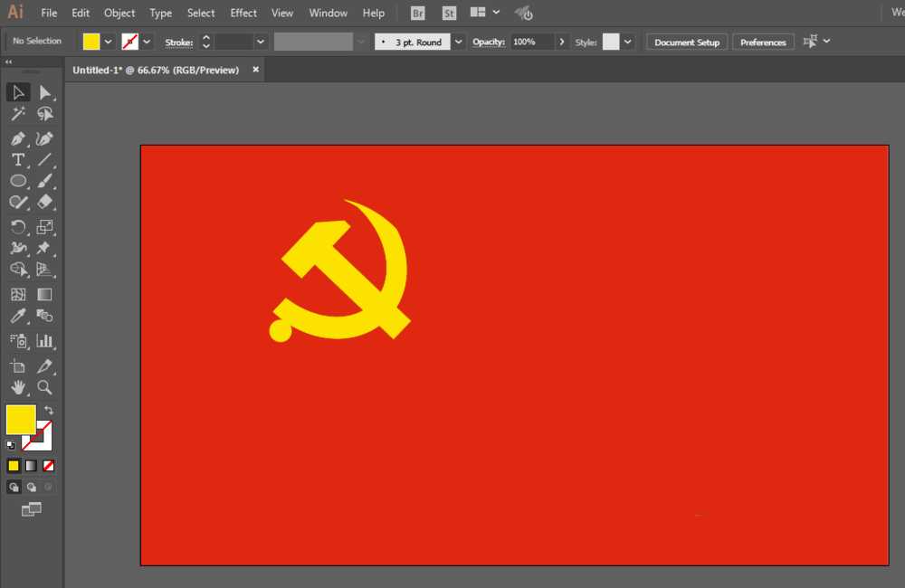The width and height of the screenshot is (905, 588).
Task: Pick the Paintbrush tool
Action: pyautogui.click(x=44, y=181)
